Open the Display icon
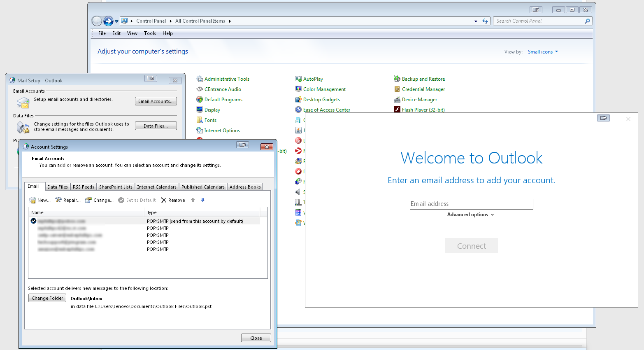644x350 pixels. [200, 110]
